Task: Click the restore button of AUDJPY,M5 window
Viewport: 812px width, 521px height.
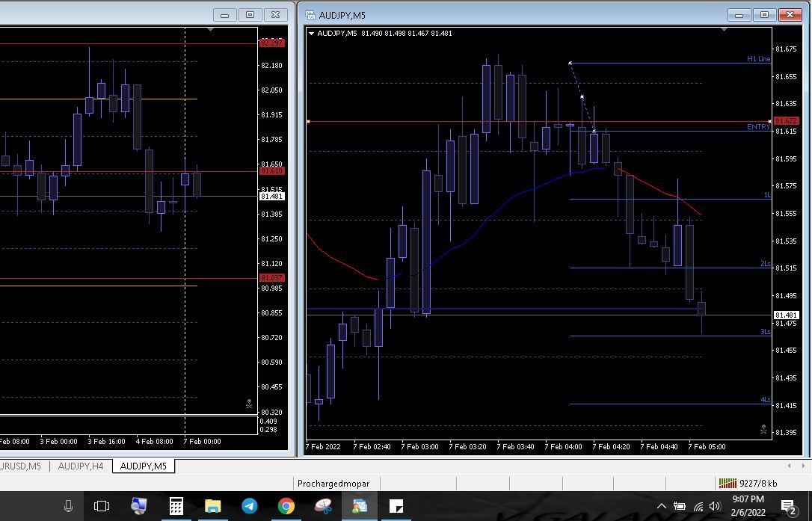Action: pos(763,15)
